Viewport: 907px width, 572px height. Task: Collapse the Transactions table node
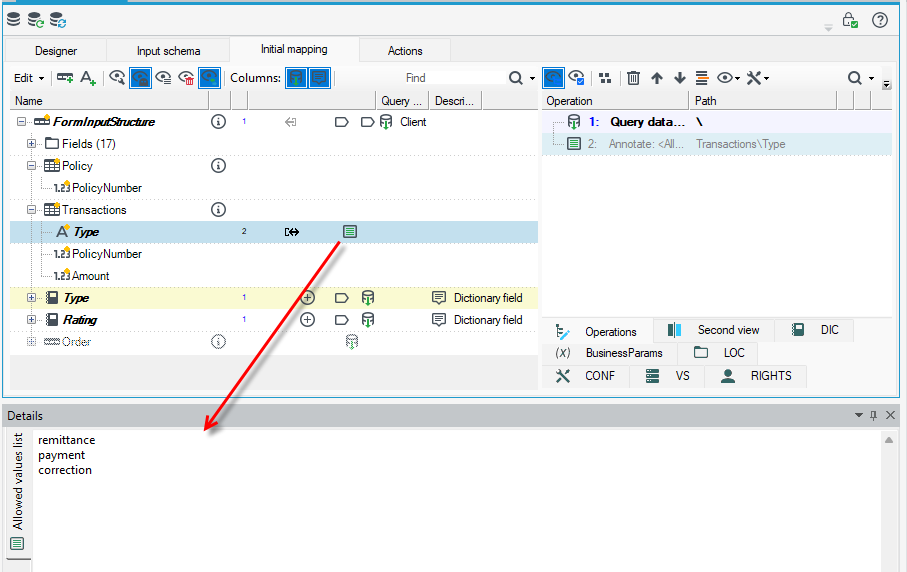coord(32,210)
